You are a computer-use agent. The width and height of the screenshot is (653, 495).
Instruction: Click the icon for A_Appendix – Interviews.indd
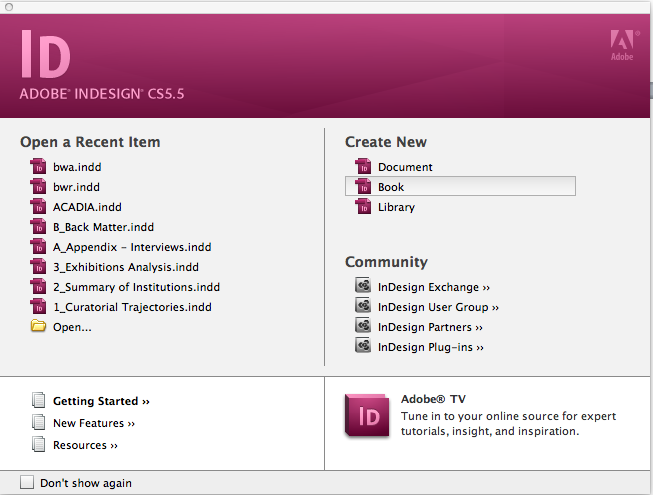pos(38,246)
